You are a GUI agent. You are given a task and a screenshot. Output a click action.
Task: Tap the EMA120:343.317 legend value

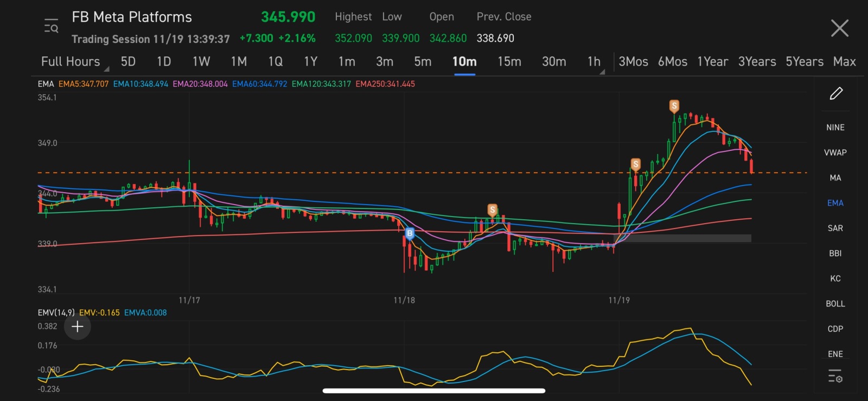pos(321,84)
